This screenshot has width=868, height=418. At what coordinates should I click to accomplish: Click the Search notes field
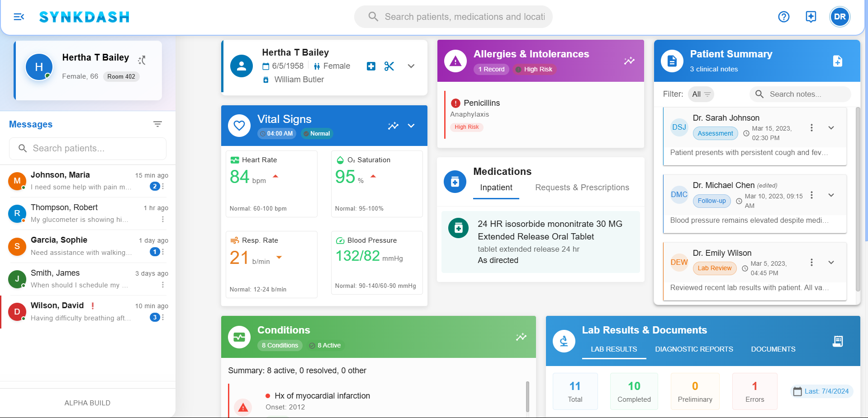[x=800, y=94]
